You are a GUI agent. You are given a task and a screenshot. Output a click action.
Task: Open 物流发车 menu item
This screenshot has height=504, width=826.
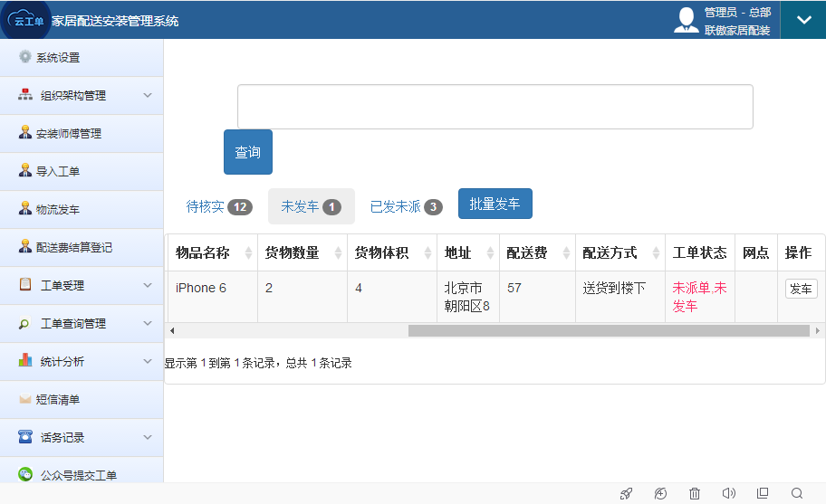point(82,209)
